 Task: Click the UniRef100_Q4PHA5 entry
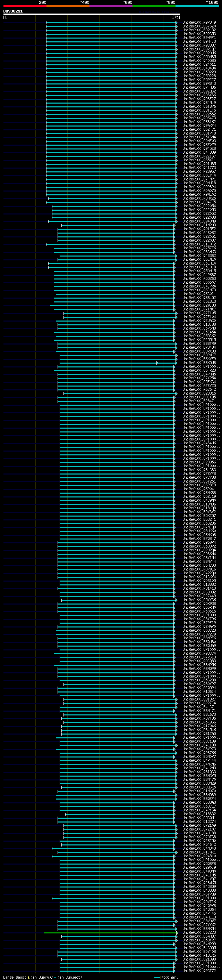tap(199, 374)
